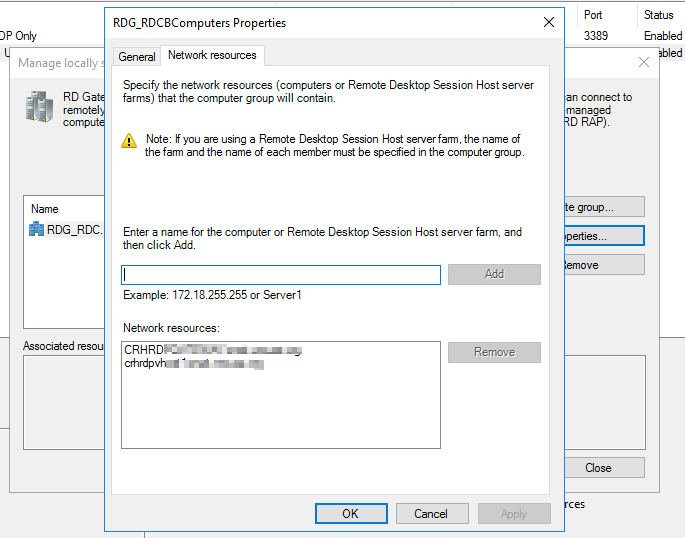The height and width of the screenshot is (538, 685).
Task: Click the Associated resources label in background
Action: click(x=63, y=346)
